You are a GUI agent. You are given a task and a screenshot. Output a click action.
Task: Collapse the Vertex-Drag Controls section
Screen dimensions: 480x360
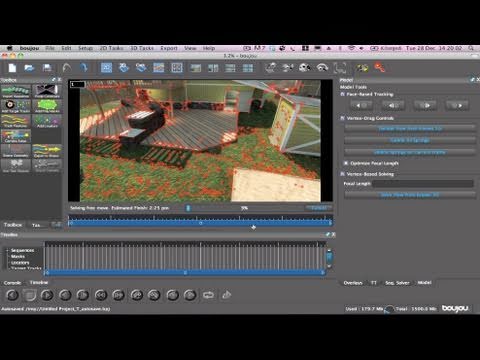[342, 118]
